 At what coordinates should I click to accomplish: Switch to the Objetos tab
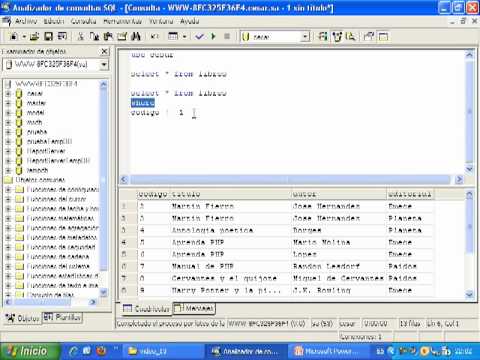[x=23, y=318]
